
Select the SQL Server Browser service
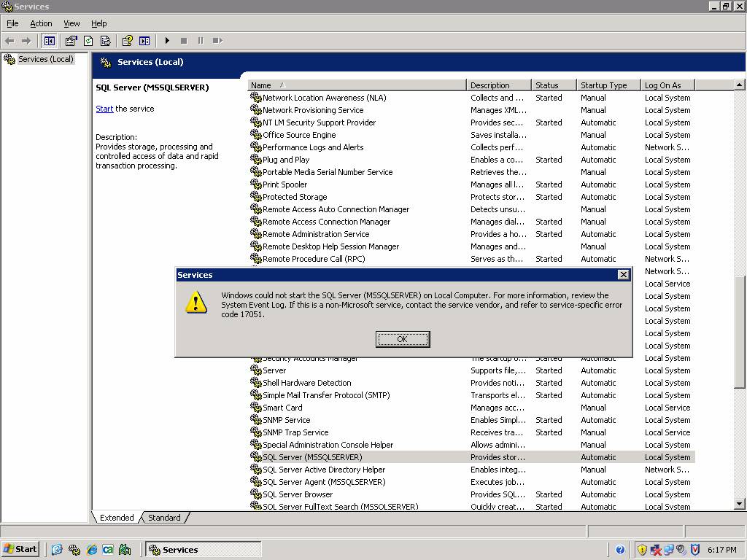pyautogui.click(x=471, y=494)
